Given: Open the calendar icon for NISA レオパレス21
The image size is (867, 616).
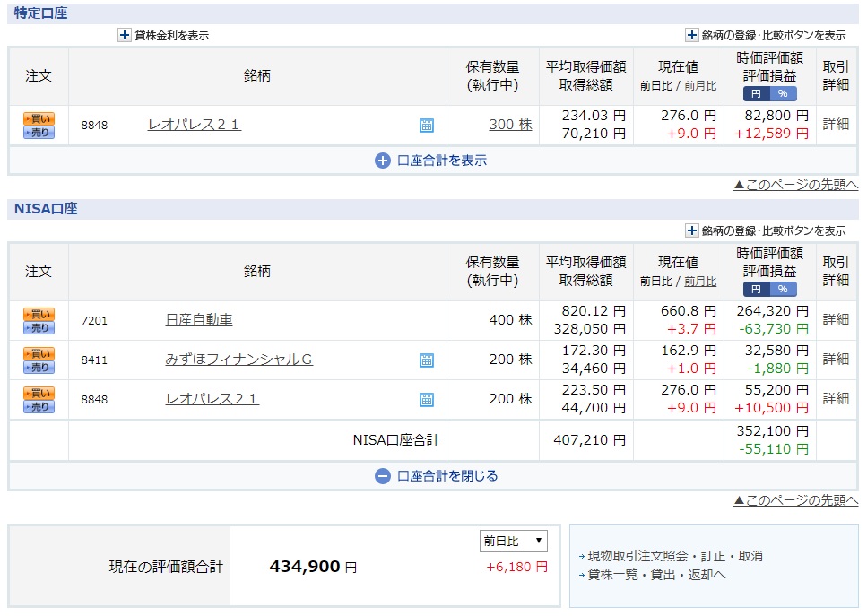Looking at the screenshot, I should 426,400.
